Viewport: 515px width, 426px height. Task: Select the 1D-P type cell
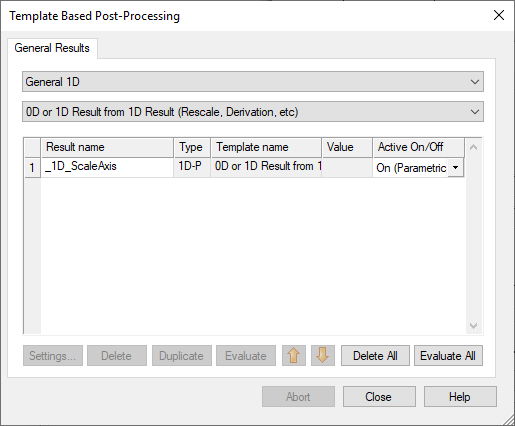pyautogui.click(x=192, y=167)
